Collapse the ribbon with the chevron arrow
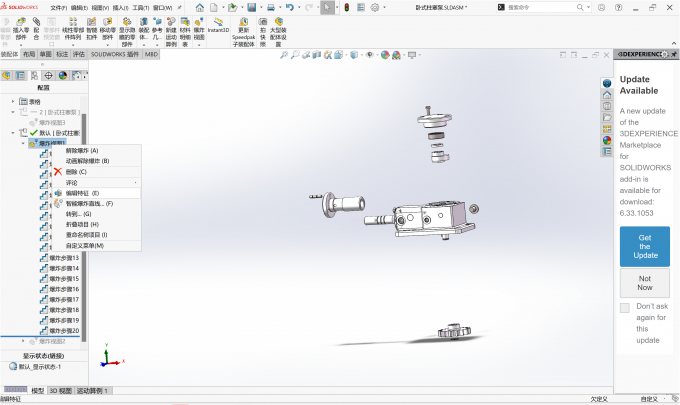Image resolution: width=680 pixels, height=405 pixels. [673, 43]
